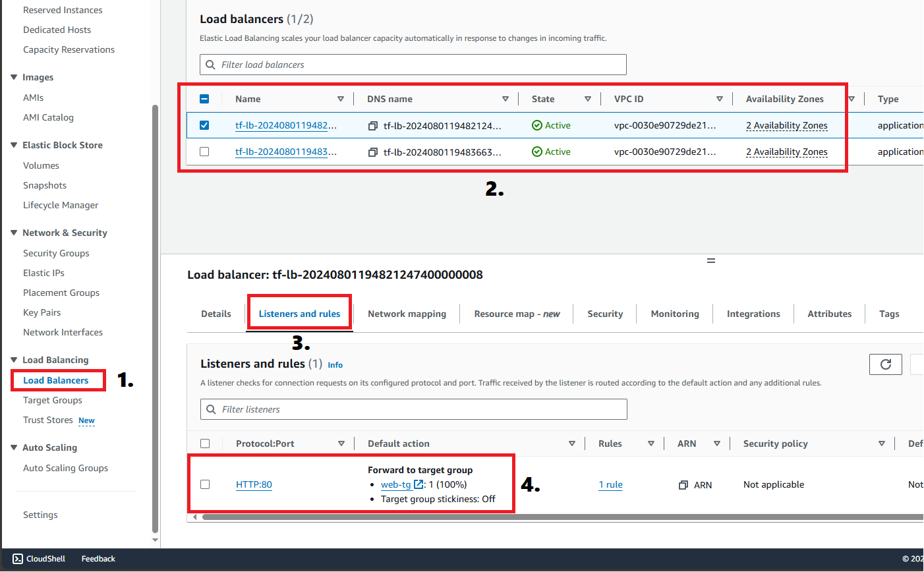The height and width of the screenshot is (572, 924).
Task: Click the search icon in Filter load balancers
Action: (210, 65)
